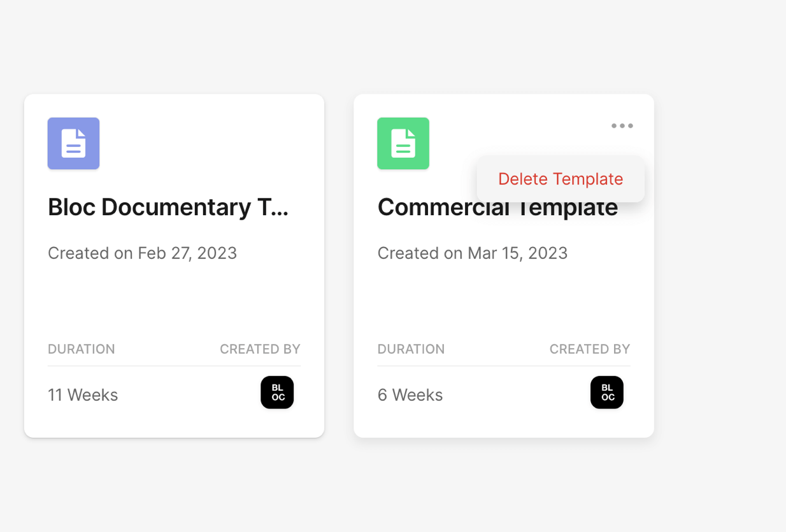Click BLOC avatar on the 11 Weeks card

pyautogui.click(x=277, y=393)
